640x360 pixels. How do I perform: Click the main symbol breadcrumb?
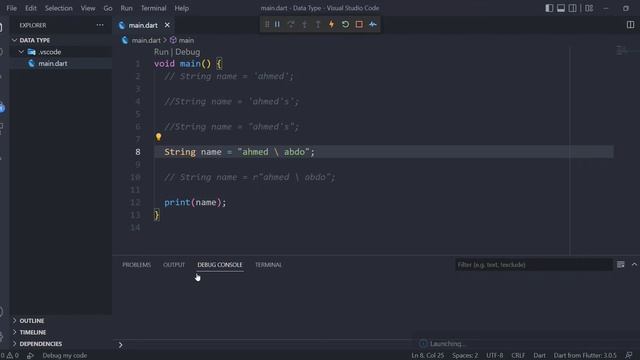click(186, 40)
